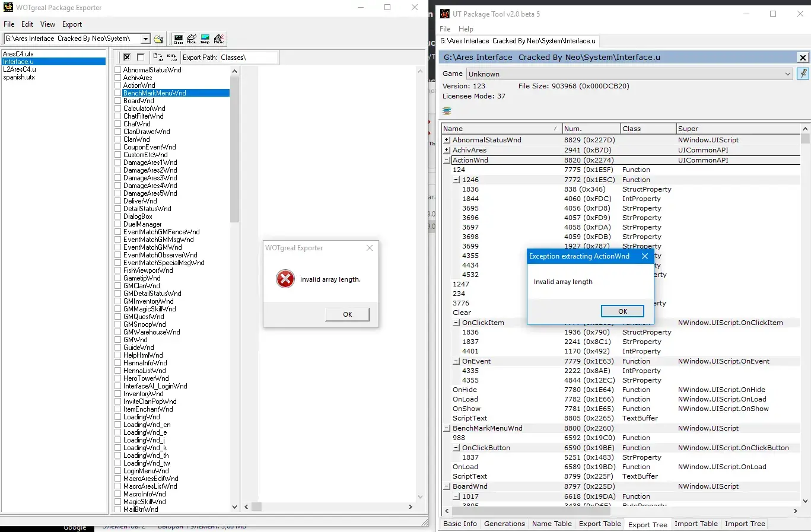
Task: Click the red error icon in WOTgreal dialog
Action: tap(285, 279)
